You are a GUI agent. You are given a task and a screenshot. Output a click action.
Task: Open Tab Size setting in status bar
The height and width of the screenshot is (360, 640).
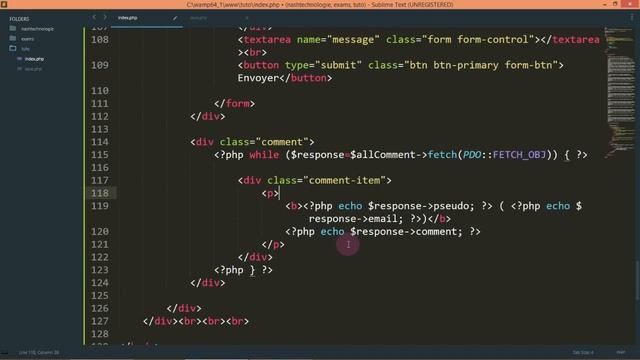point(583,352)
